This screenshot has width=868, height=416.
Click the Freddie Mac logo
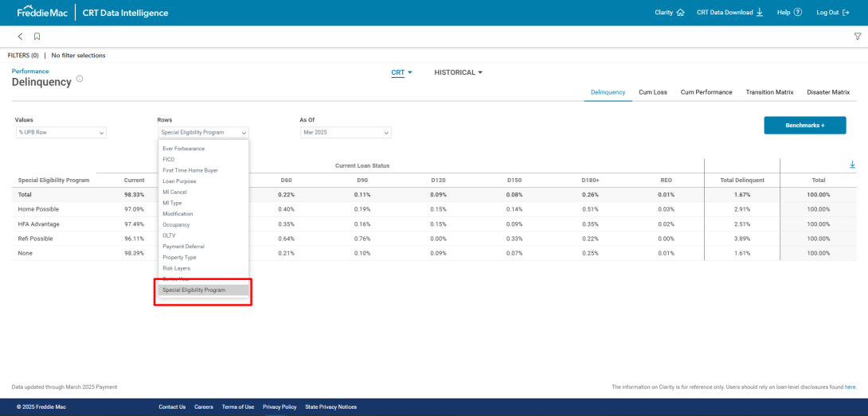coord(42,13)
